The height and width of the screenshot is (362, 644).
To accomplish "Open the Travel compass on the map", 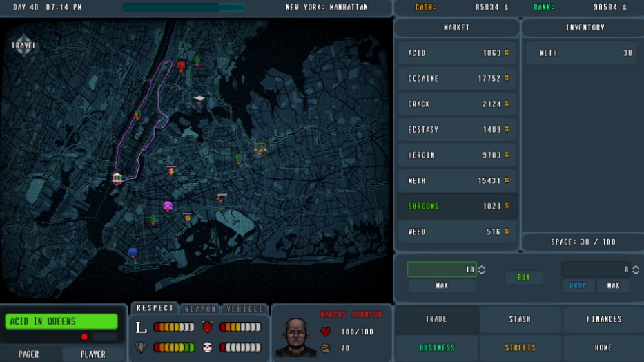I will pyautogui.click(x=24, y=45).
